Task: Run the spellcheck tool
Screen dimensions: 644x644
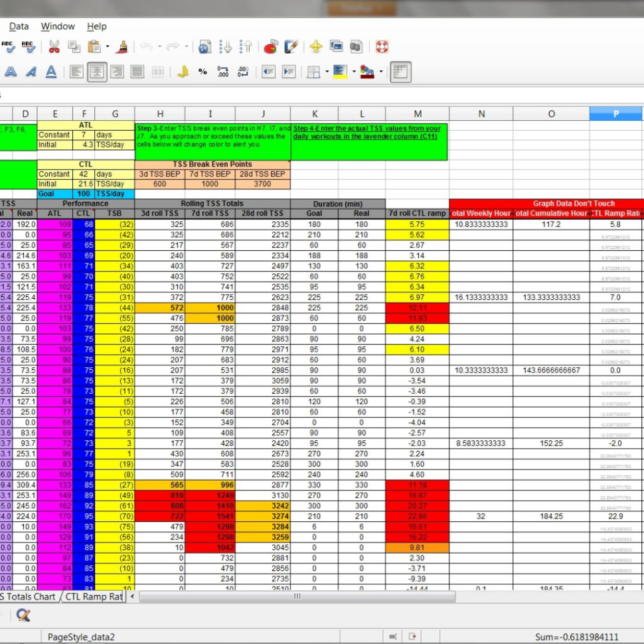Action: point(9,45)
